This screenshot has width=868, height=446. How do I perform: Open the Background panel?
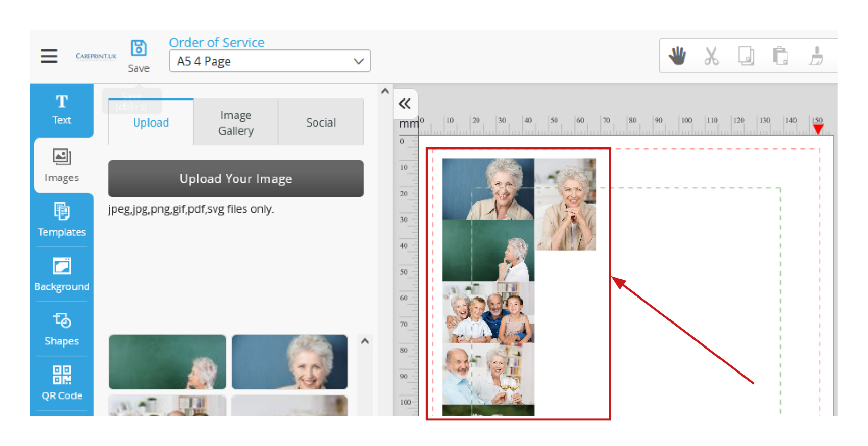coord(62,275)
